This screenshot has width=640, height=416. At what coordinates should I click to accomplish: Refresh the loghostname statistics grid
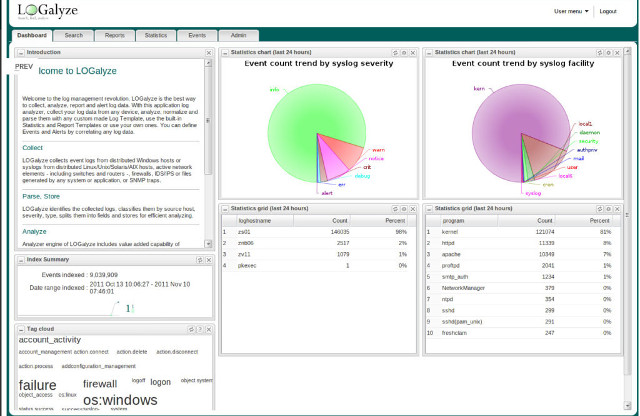pos(394,208)
